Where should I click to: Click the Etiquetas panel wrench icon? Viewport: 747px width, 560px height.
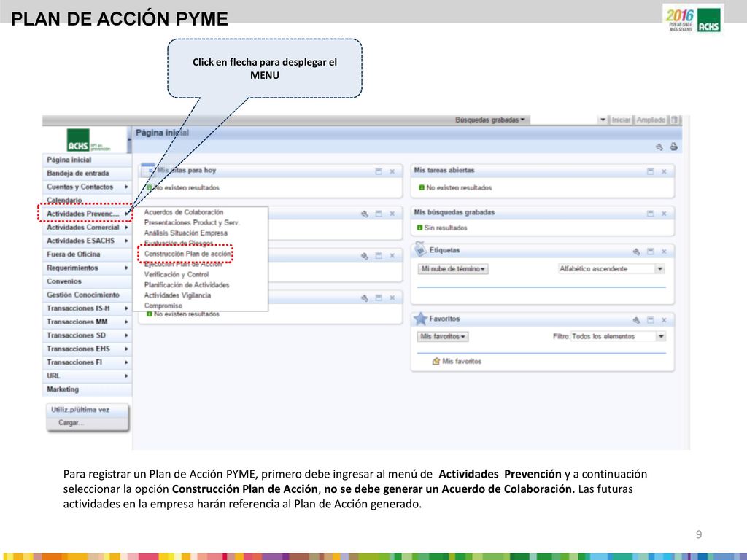point(636,252)
